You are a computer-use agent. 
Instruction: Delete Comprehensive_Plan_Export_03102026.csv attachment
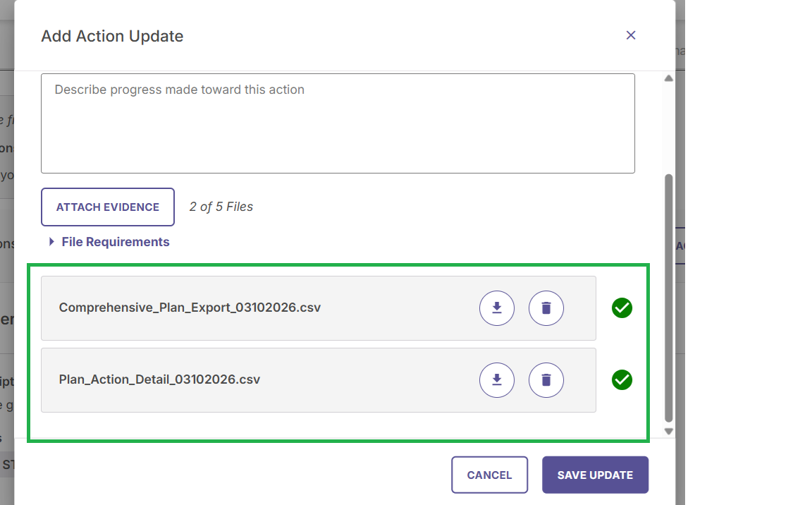coord(546,308)
